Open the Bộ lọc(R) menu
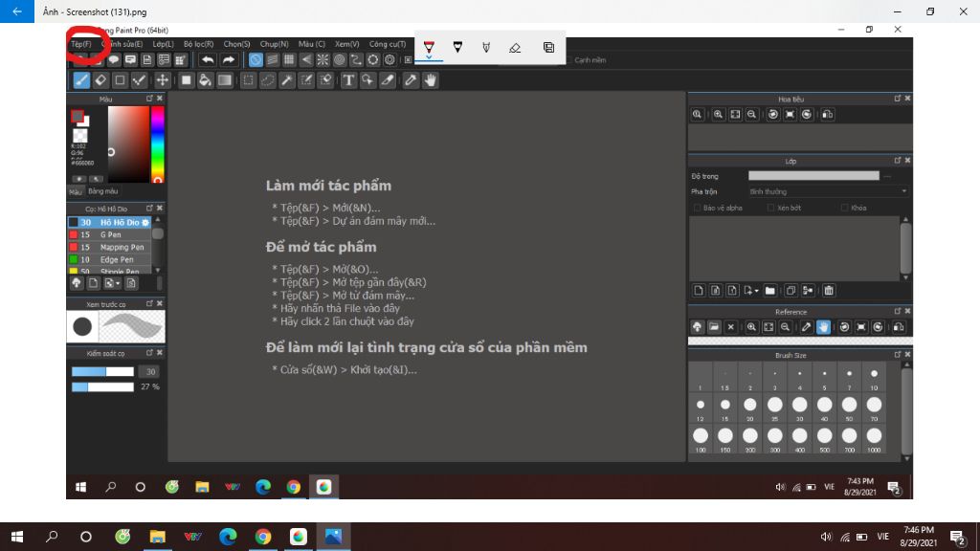The image size is (980, 551). (x=198, y=44)
